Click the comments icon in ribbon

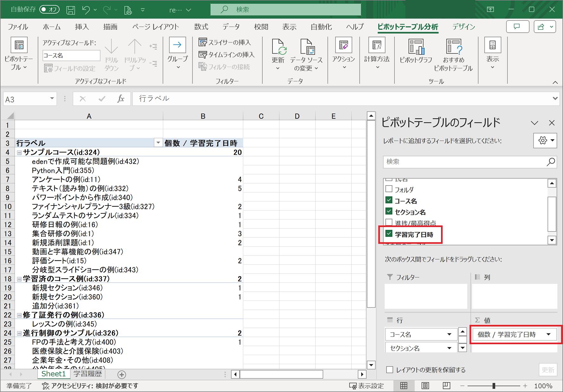517,27
